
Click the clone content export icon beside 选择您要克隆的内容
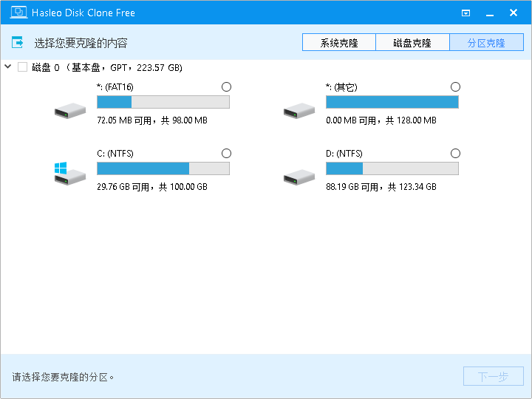(17, 42)
